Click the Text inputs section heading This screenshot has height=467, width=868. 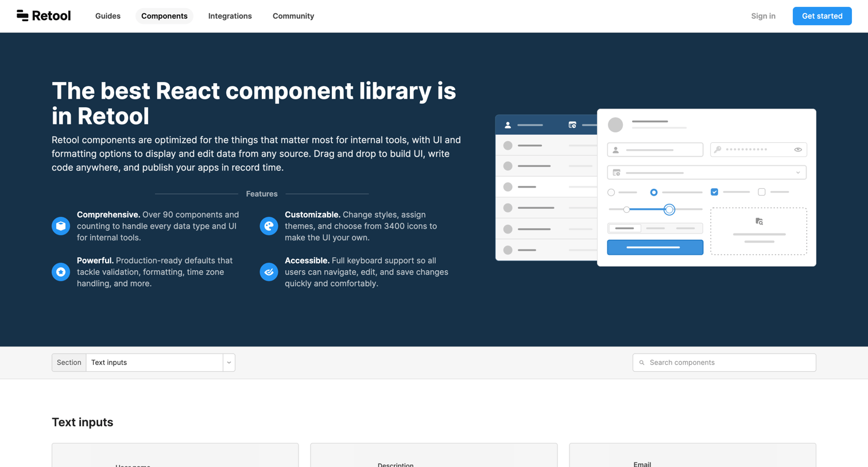[83, 422]
